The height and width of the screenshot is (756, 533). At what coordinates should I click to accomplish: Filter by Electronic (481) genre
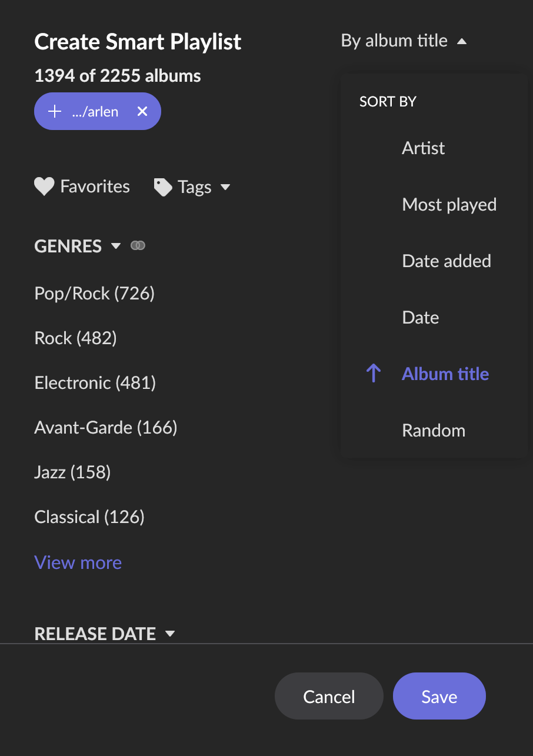[95, 382]
